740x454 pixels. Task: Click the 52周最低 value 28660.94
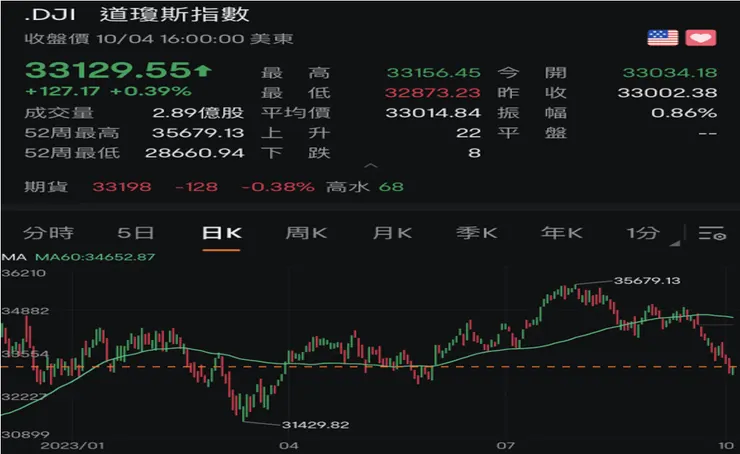click(194, 153)
